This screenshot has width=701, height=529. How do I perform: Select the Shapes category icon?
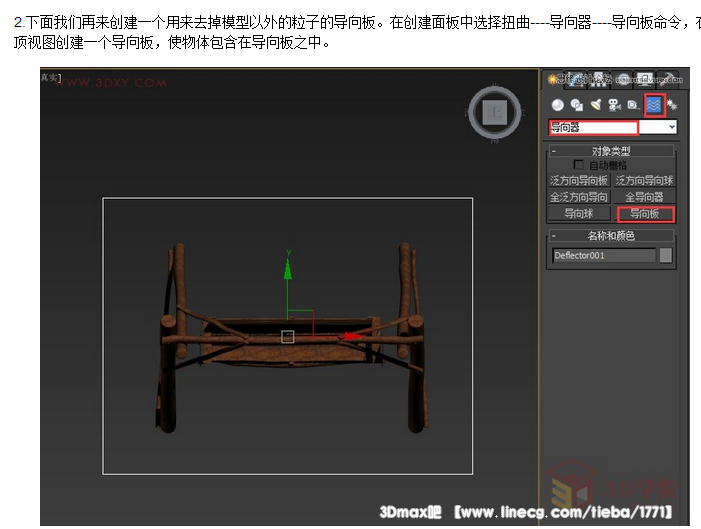tap(577, 105)
